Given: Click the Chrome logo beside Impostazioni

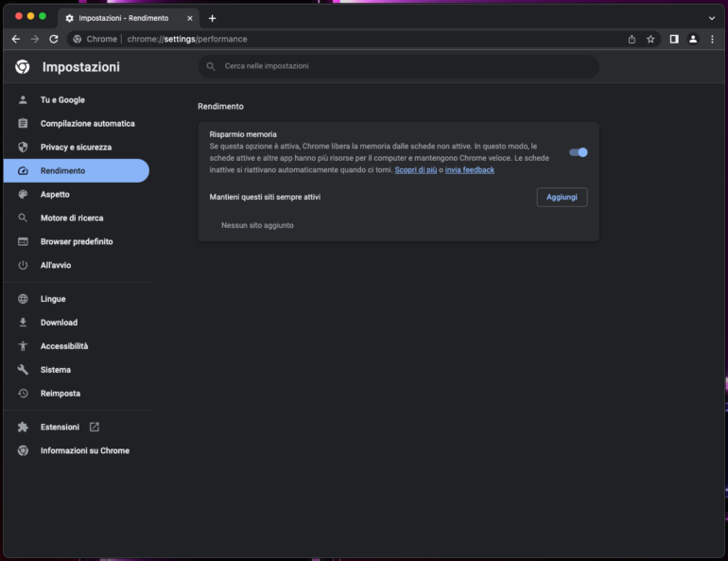Looking at the screenshot, I should 23,67.
